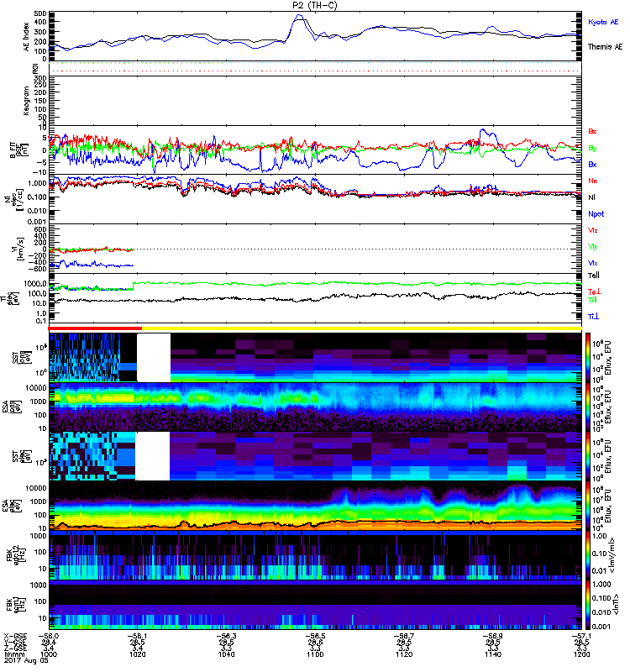Image resolution: width=630 pixels, height=672 pixels.
Task: Click the AE peak near 500
Action: [299, 16]
